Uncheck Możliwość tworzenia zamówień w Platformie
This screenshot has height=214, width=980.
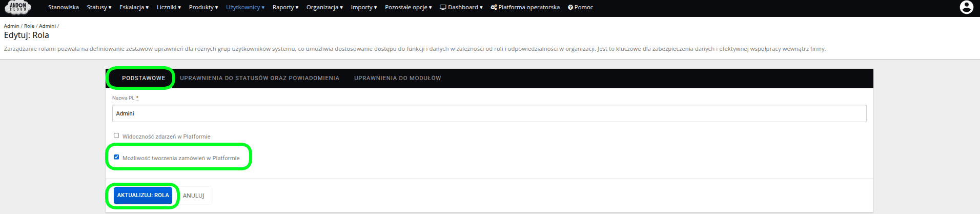point(116,157)
